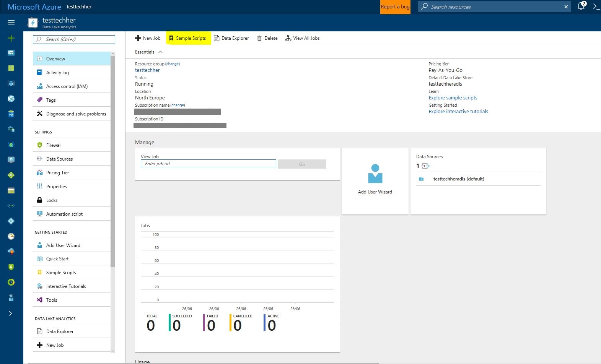Open Activity log menu item
Screen dimensions: 601x364
(x=72, y=72)
